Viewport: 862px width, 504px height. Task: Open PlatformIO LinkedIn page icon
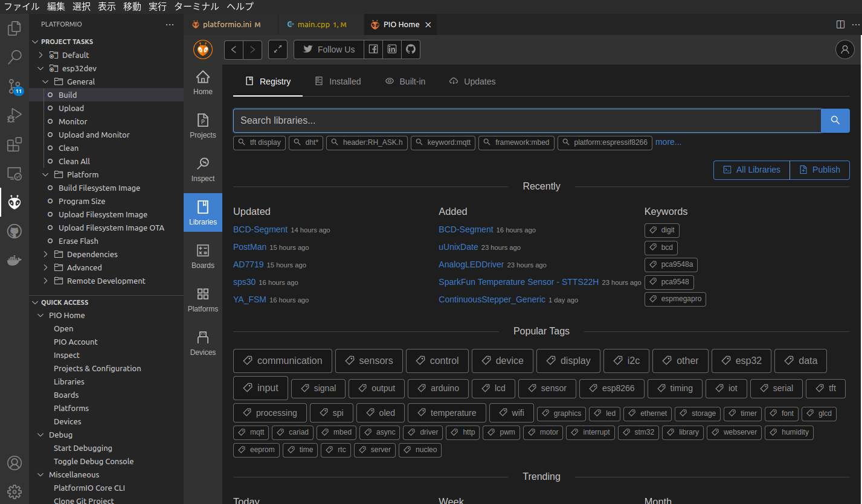(x=392, y=49)
